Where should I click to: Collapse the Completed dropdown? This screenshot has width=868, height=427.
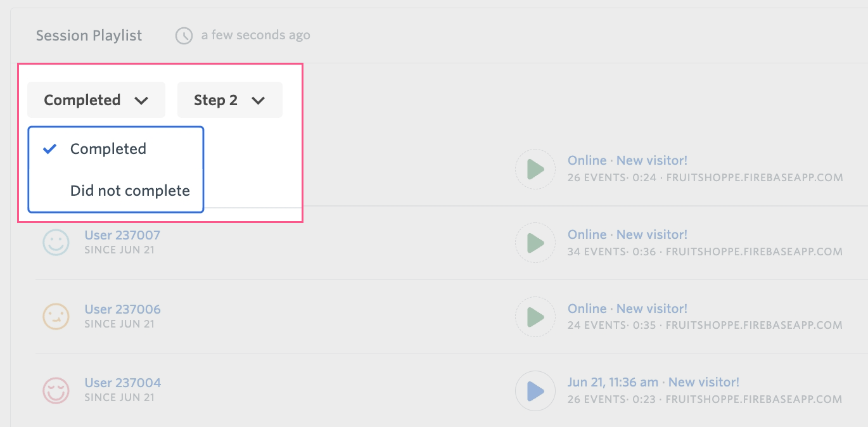click(x=96, y=100)
